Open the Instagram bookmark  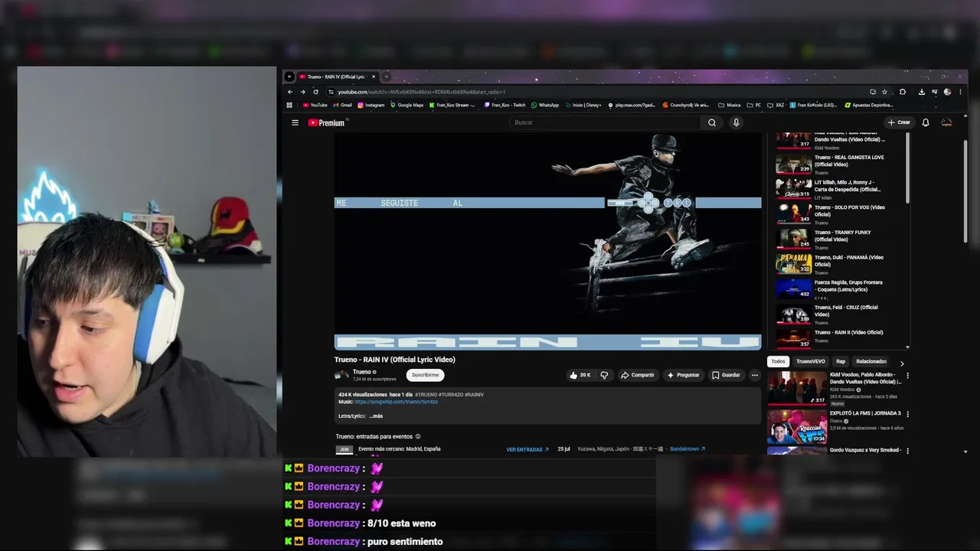[371, 105]
